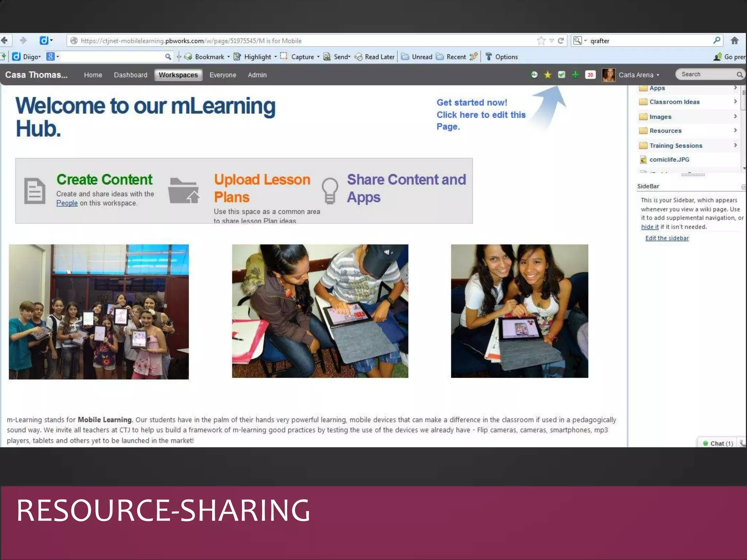The image size is (747, 560).
Task: Click the Diigo Send button
Action: (336, 57)
